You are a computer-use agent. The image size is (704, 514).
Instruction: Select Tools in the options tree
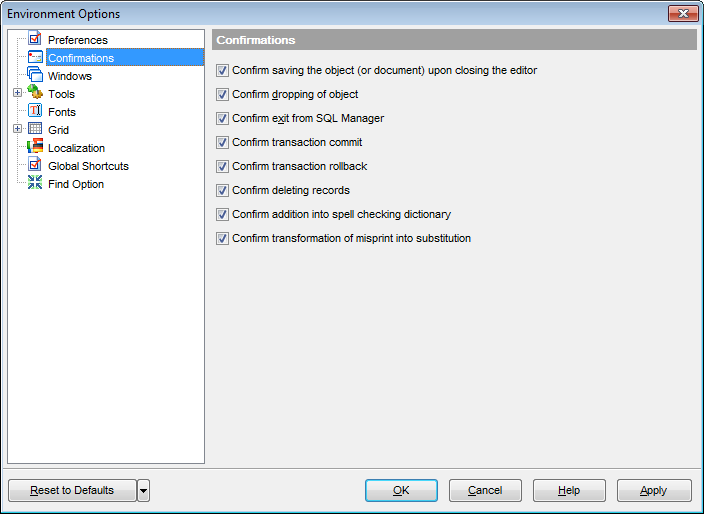click(61, 94)
